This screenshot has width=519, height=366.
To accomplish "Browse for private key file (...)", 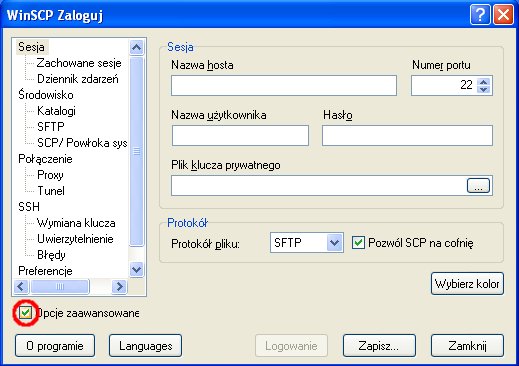I will 478,186.
